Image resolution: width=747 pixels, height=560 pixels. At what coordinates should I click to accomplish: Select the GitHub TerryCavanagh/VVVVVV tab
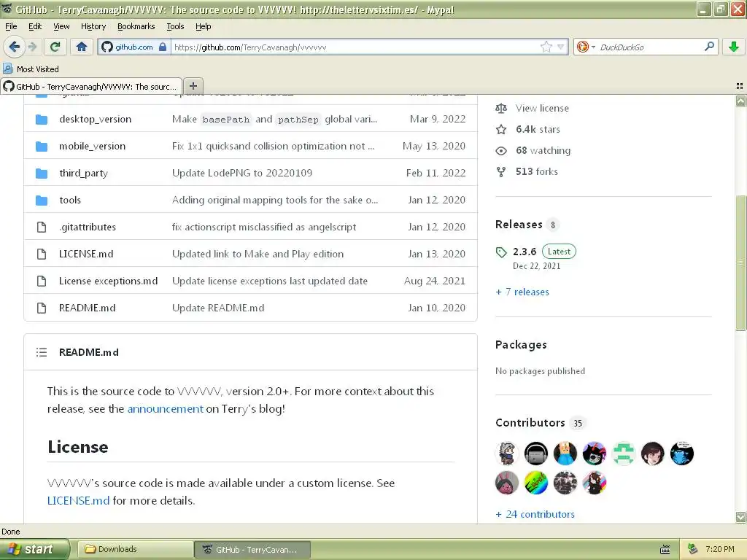91,86
